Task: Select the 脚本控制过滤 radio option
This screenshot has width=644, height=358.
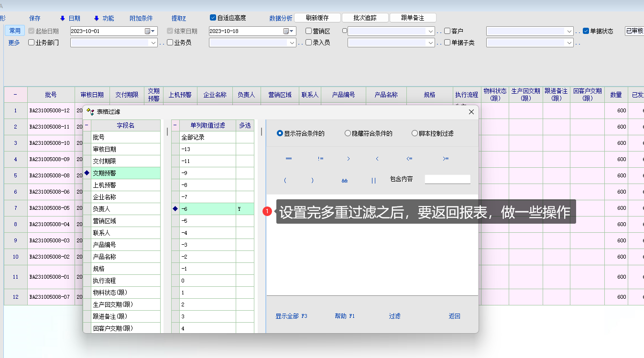Action: [x=415, y=134]
